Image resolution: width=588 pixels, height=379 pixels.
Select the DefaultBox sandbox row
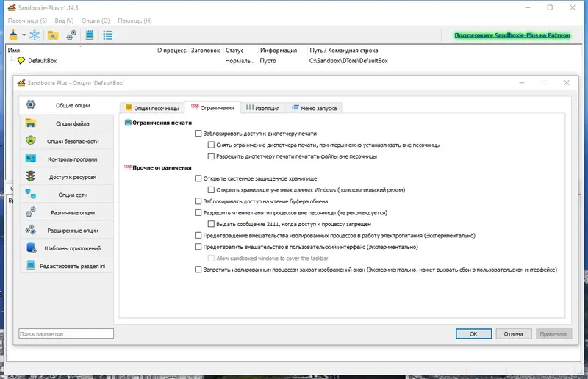pyautogui.click(x=294, y=61)
